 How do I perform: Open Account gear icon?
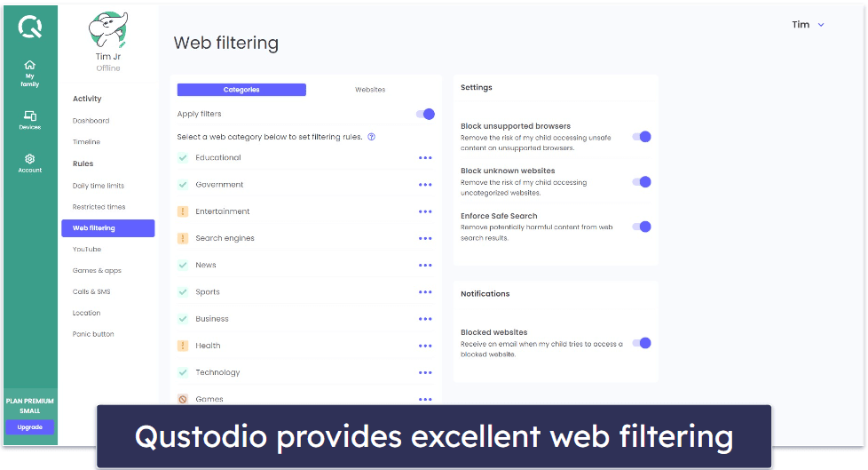point(29,158)
